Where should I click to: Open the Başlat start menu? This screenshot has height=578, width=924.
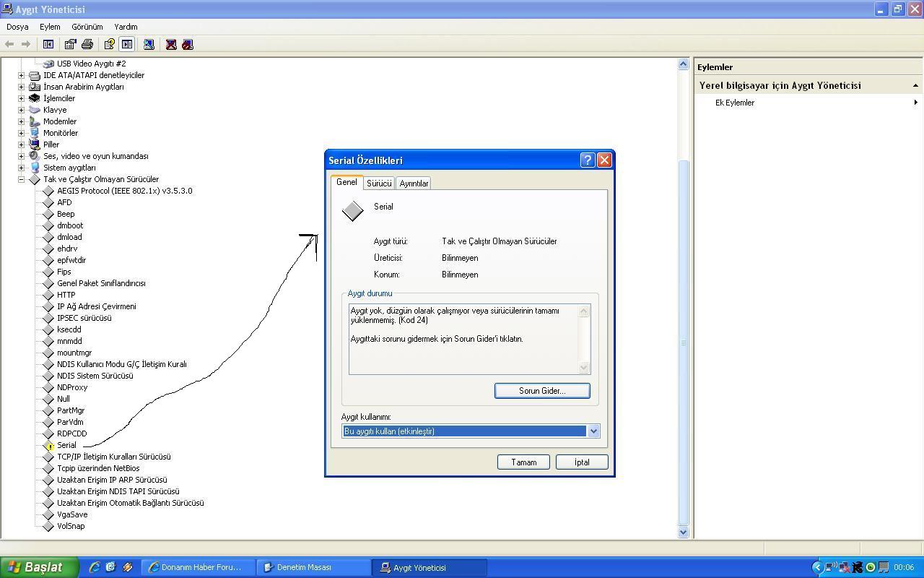38,567
